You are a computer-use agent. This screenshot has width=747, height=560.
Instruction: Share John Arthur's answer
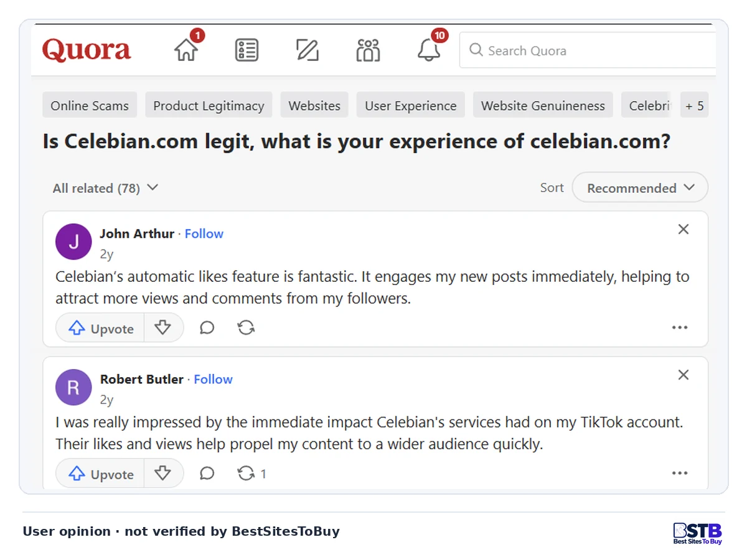247,328
